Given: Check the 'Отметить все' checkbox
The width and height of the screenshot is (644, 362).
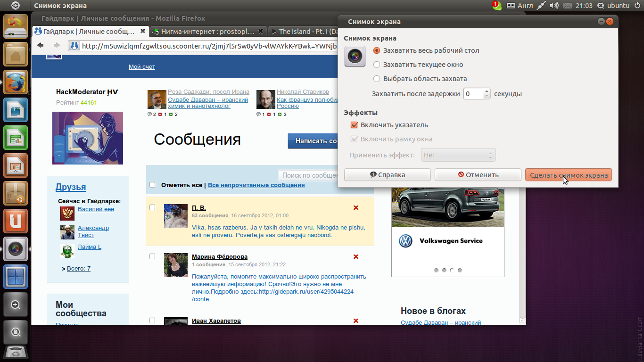Looking at the screenshot, I should point(152,185).
